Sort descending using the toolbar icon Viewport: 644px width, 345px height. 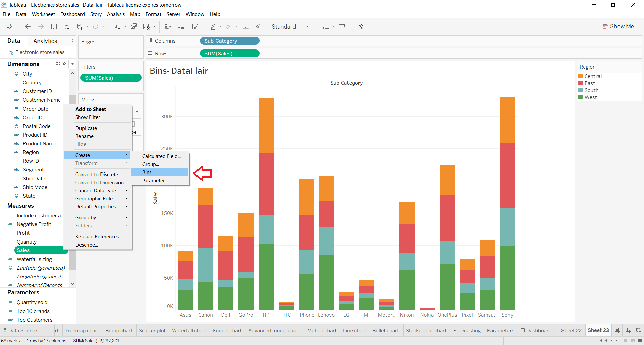tap(195, 26)
